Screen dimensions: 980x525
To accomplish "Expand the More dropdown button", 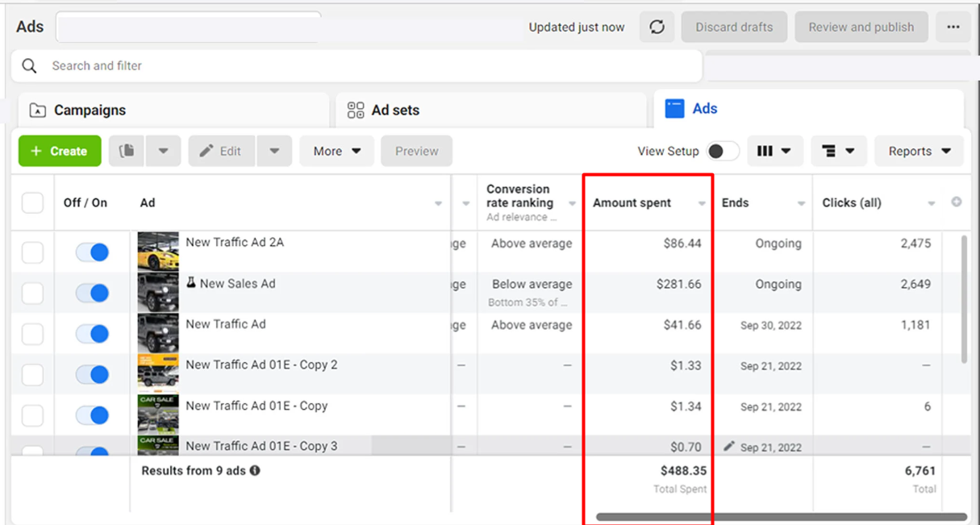I will [x=336, y=151].
